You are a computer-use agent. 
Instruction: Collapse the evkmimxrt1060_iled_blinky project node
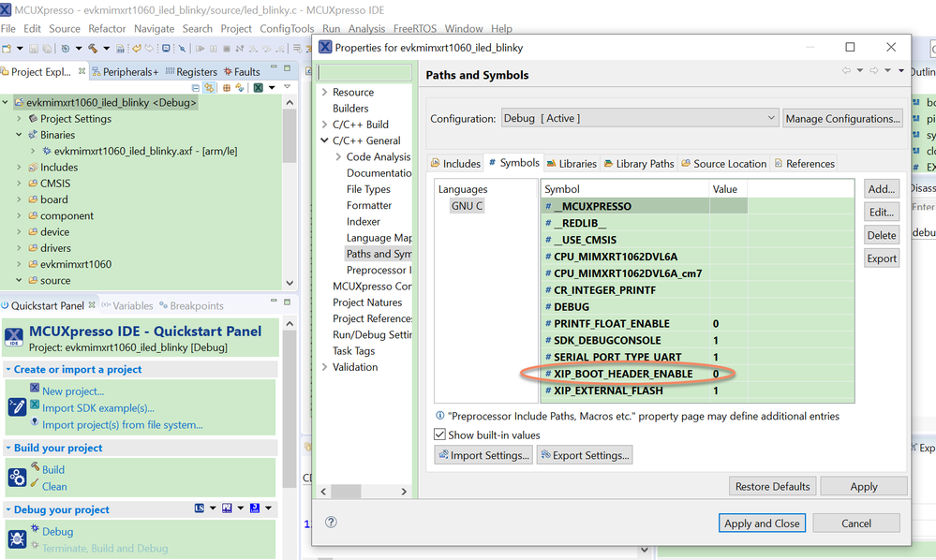click(x=6, y=102)
